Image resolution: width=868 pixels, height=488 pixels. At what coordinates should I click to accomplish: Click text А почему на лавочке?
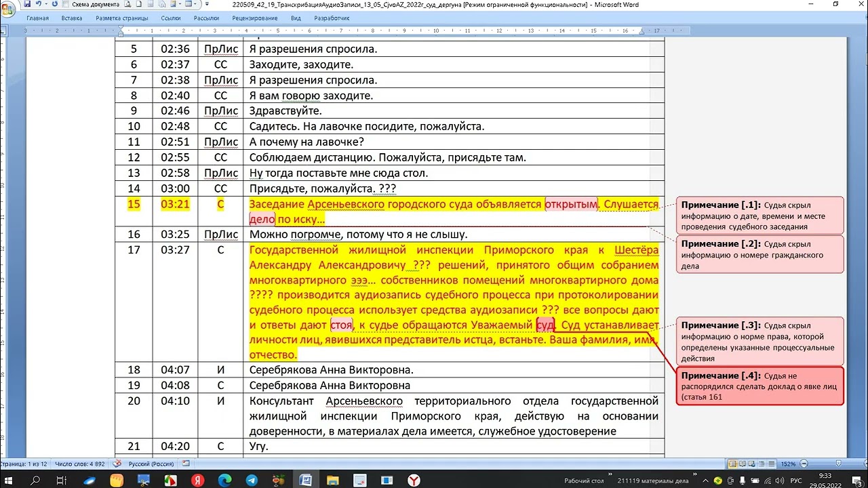point(307,142)
